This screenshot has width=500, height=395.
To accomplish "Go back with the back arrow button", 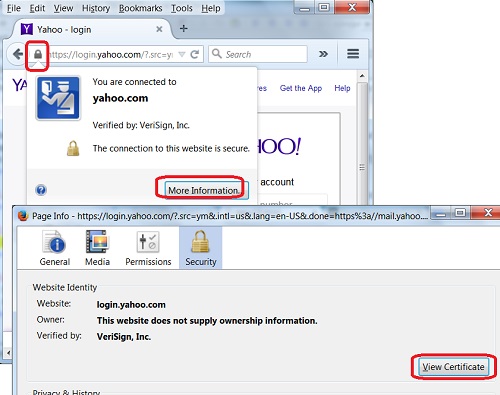I will 18,54.
